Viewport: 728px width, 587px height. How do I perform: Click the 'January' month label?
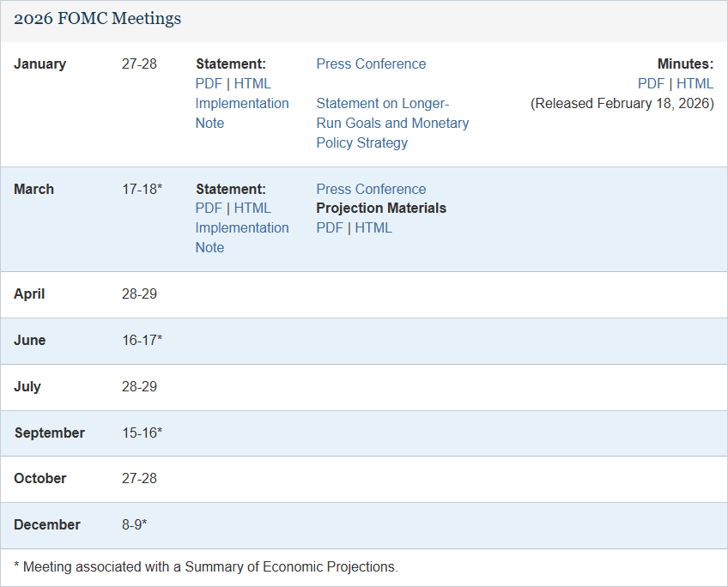40,64
